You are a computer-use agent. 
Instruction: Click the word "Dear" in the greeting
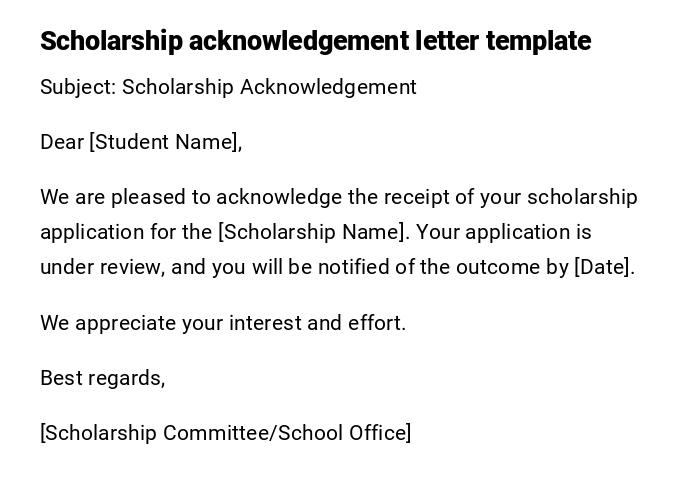click(62, 142)
